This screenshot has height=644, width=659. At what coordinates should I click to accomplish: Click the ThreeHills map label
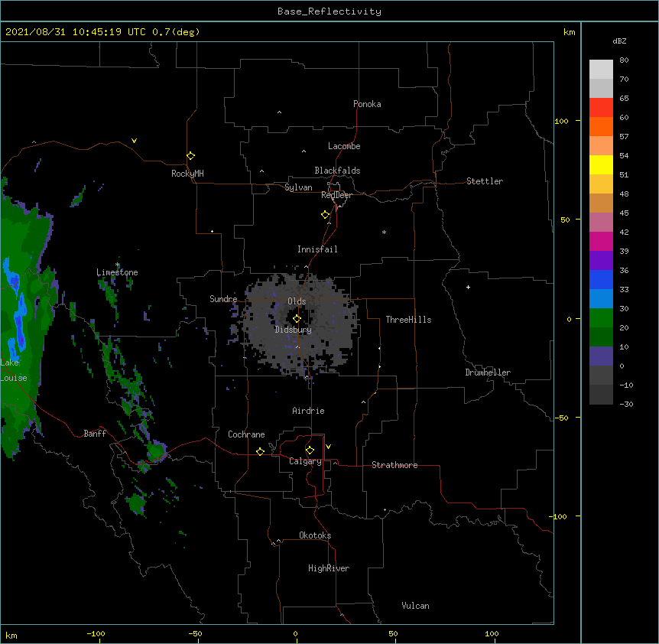(408, 320)
